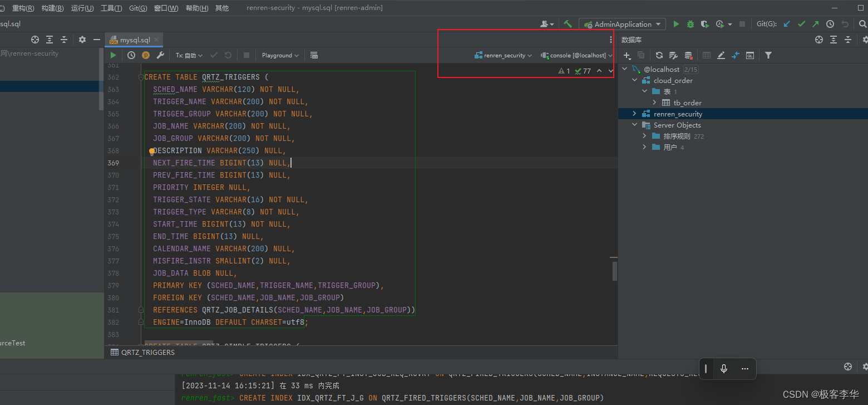Click the yellow intention bulb at DESCRIPTION line

[x=152, y=151]
